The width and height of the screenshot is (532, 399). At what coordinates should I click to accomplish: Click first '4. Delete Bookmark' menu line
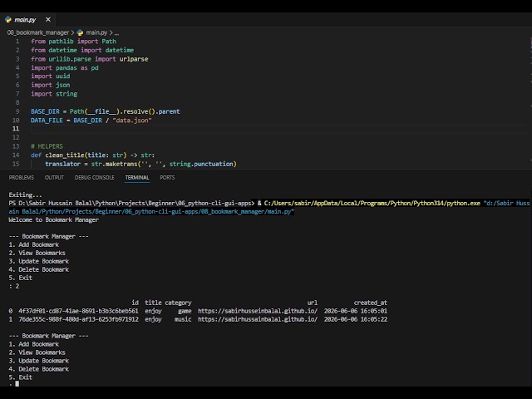tap(39, 269)
